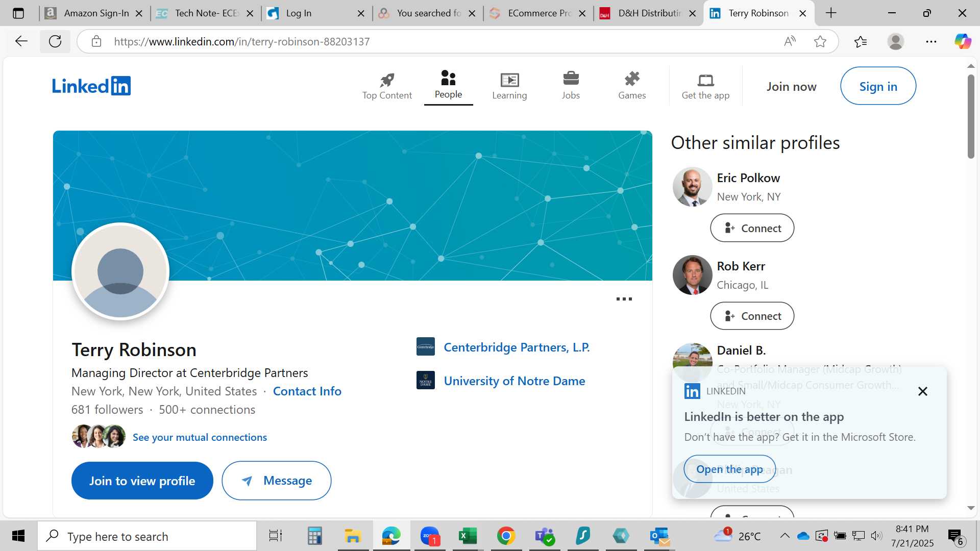Open the Copilot icon
980x551 pixels.
[963, 41]
